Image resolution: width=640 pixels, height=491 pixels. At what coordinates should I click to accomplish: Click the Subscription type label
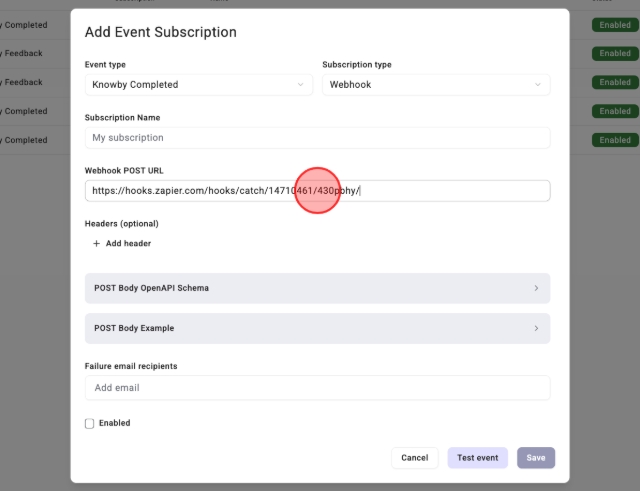[357, 65]
